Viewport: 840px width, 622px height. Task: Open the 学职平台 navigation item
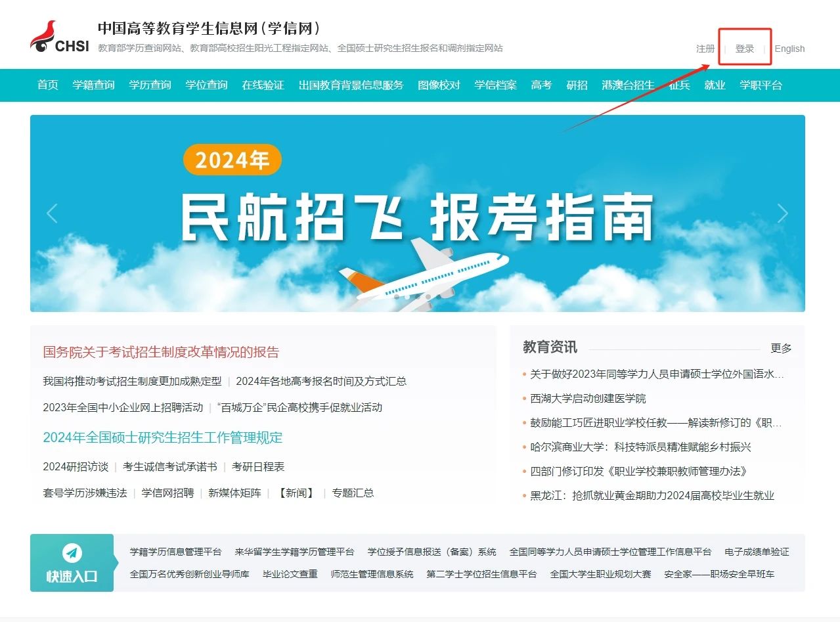761,85
